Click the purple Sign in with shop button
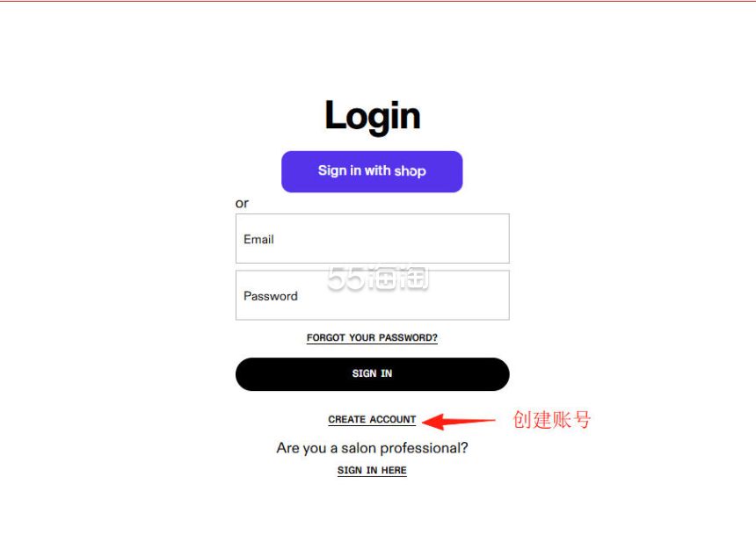The image size is (756, 557). point(372,171)
